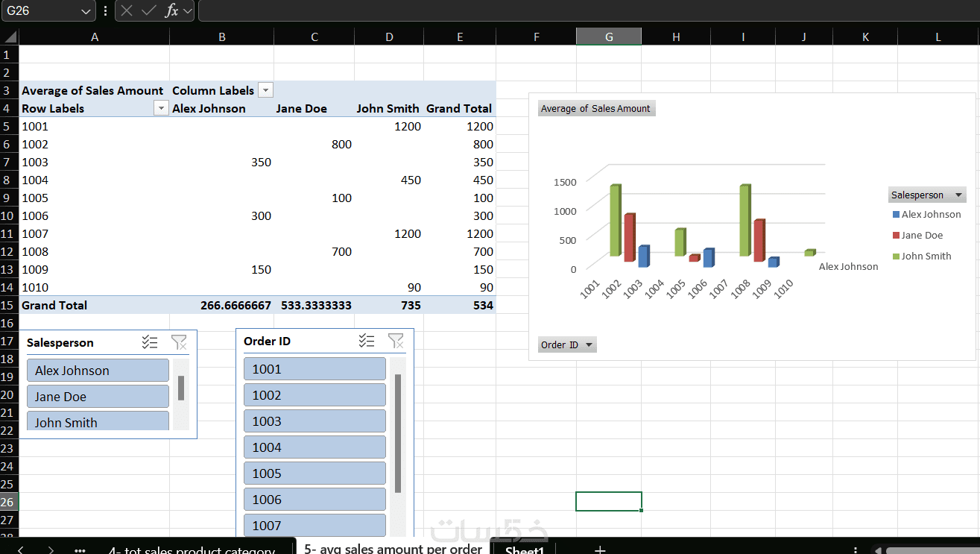
Task: Clear filter on Salesperson slicer
Action: [179, 342]
